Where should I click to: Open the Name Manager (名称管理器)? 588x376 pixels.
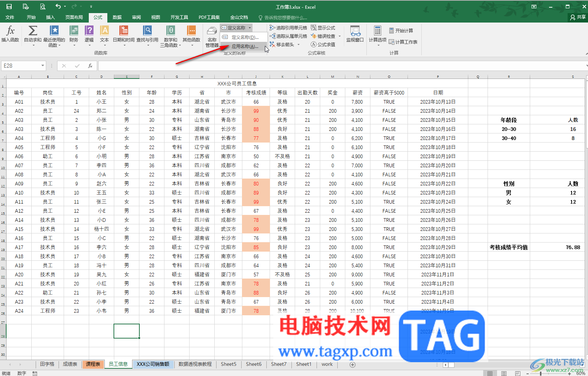pos(212,37)
